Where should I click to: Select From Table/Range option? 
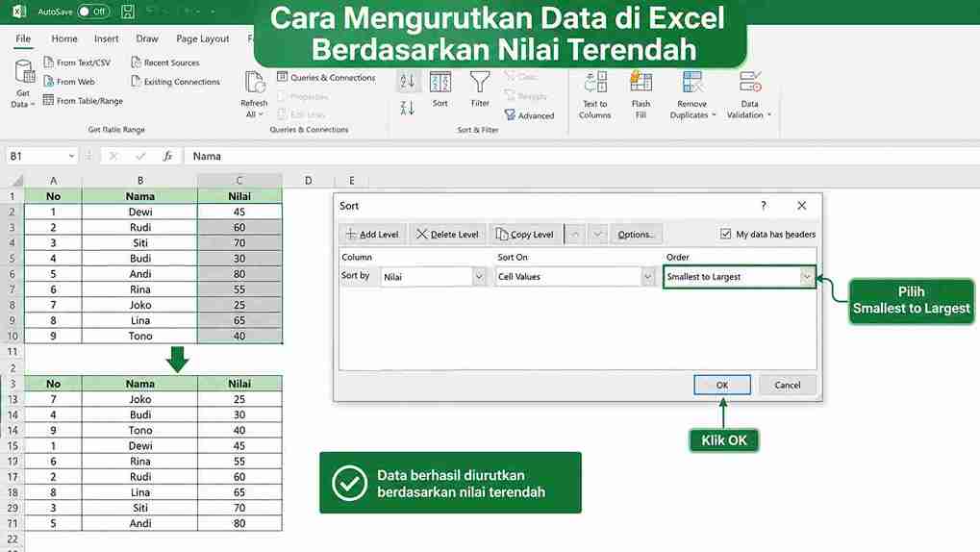point(83,101)
